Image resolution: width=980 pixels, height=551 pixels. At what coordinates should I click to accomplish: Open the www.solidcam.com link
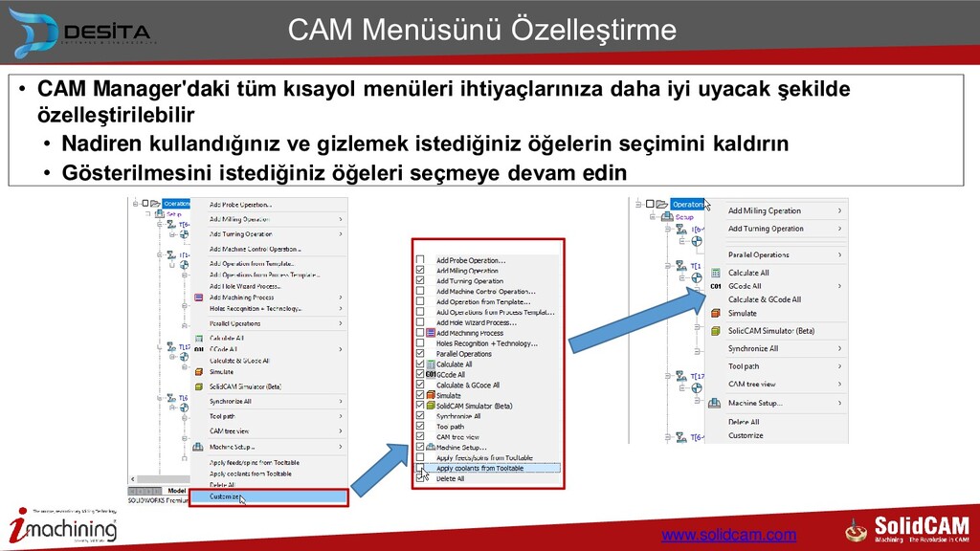point(728,536)
